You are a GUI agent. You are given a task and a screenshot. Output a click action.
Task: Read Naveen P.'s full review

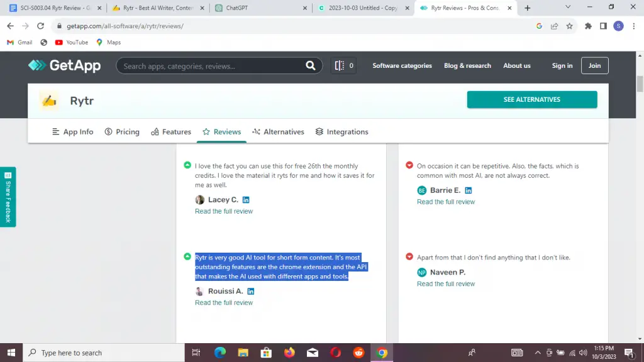[x=446, y=284]
